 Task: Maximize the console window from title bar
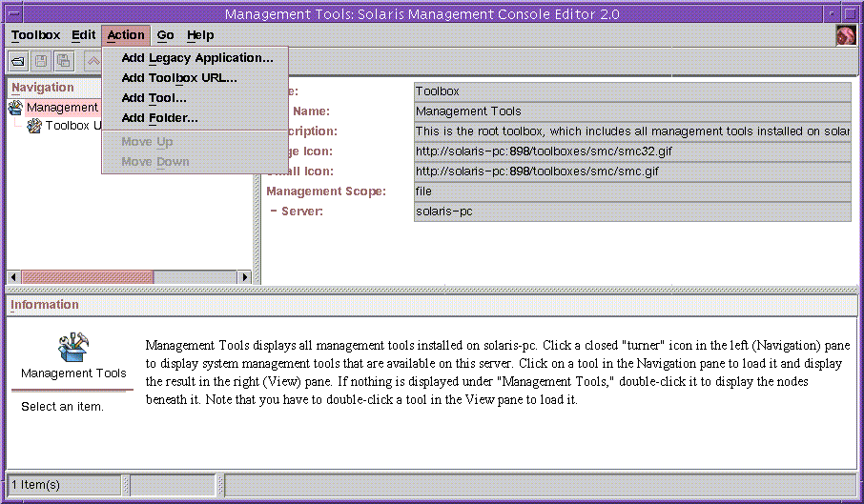[849, 13]
